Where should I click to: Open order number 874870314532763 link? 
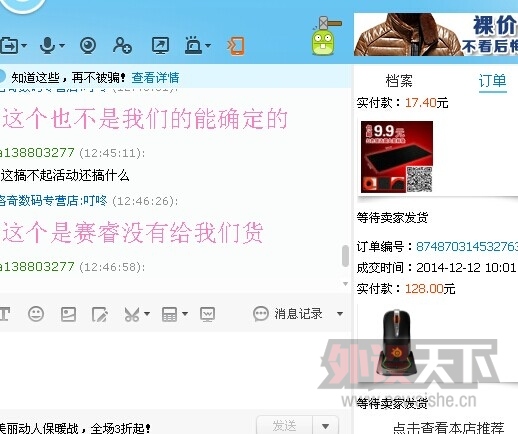point(467,247)
